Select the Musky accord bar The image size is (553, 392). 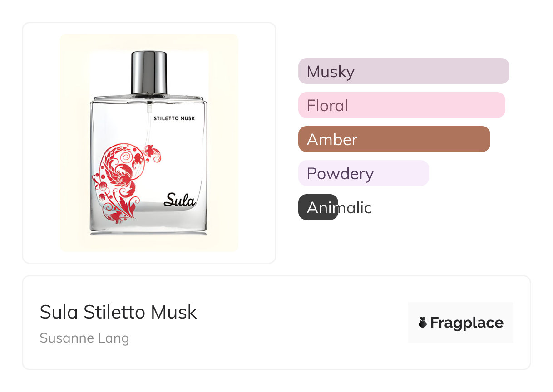(x=403, y=71)
